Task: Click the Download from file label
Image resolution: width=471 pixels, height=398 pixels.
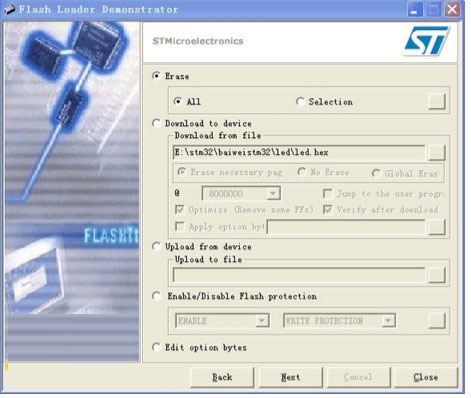Action: pyautogui.click(x=218, y=135)
